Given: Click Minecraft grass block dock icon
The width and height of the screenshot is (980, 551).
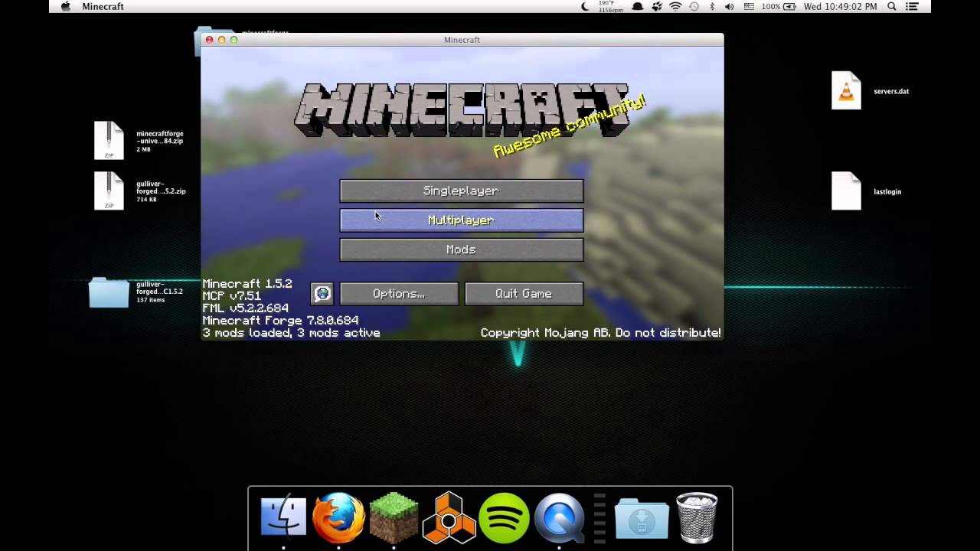Looking at the screenshot, I should point(394,518).
